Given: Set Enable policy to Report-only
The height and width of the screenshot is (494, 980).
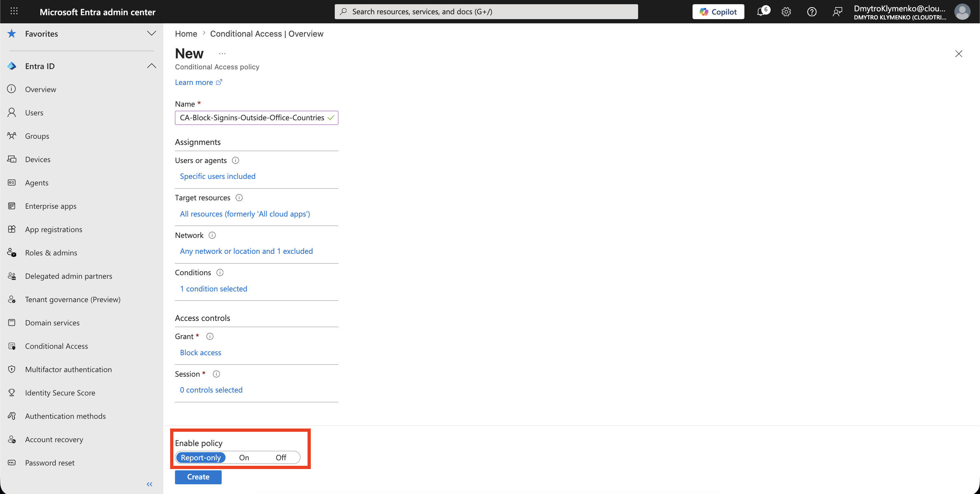Looking at the screenshot, I should click(x=201, y=457).
